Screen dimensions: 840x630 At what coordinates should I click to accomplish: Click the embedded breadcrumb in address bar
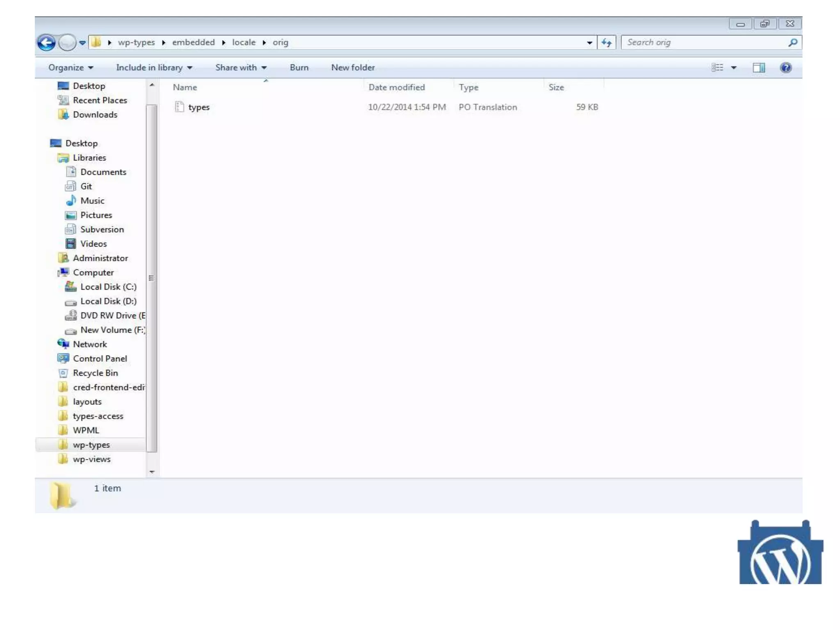(193, 42)
